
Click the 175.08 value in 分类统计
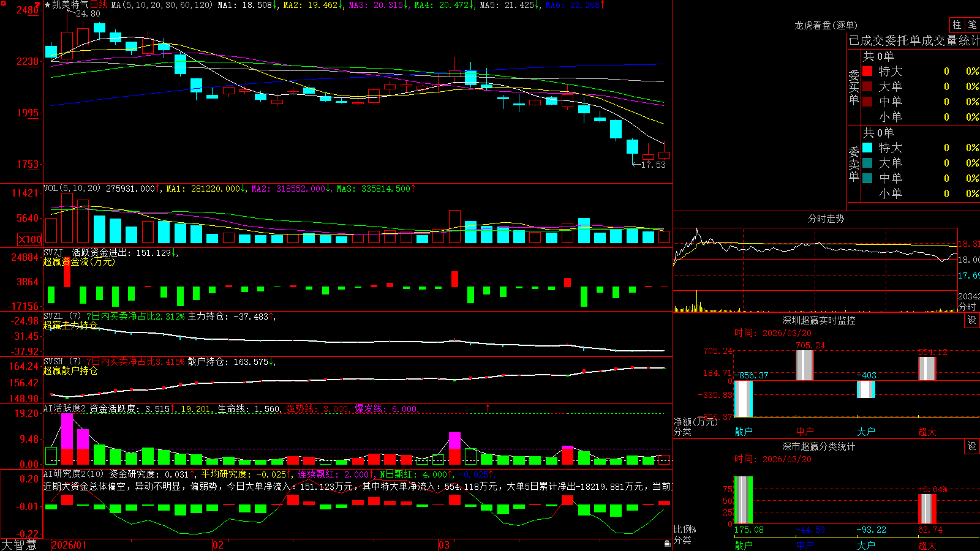[x=749, y=530]
